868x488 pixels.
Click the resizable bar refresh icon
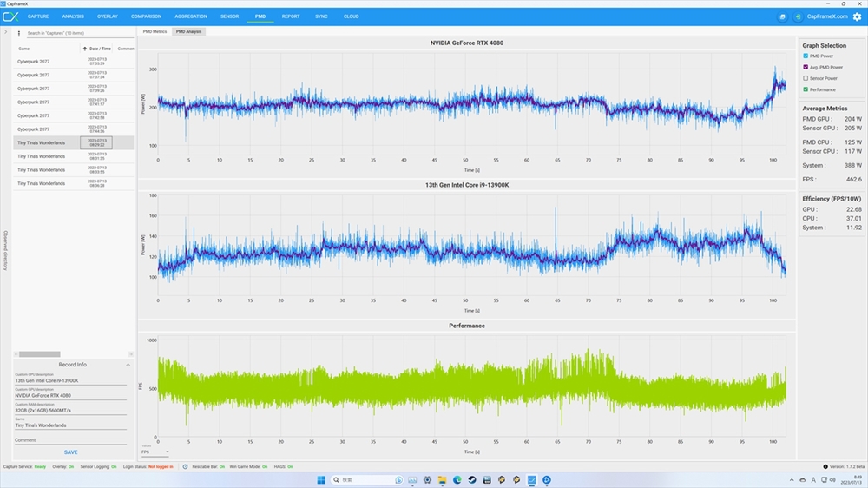(x=186, y=466)
